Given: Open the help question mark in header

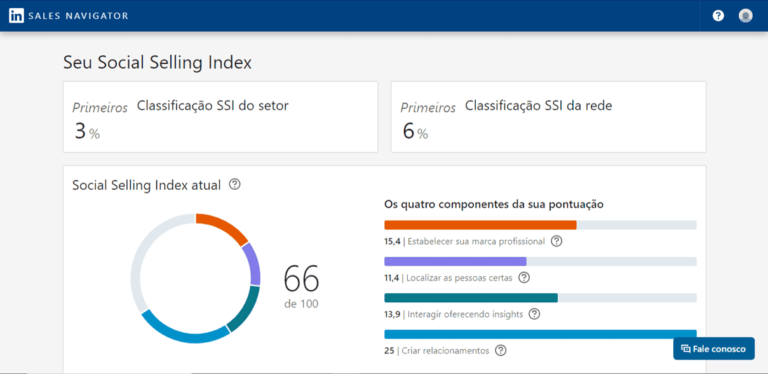Looking at the screenshot, I should tap(718, 16).
